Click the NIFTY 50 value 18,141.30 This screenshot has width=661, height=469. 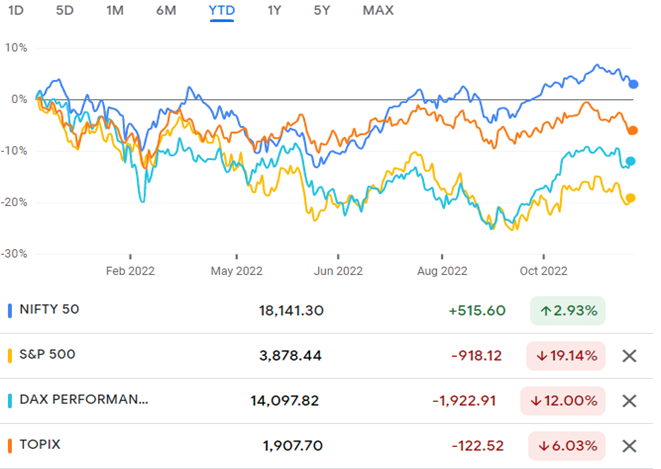pyautogui.click(x=291, y=311)
